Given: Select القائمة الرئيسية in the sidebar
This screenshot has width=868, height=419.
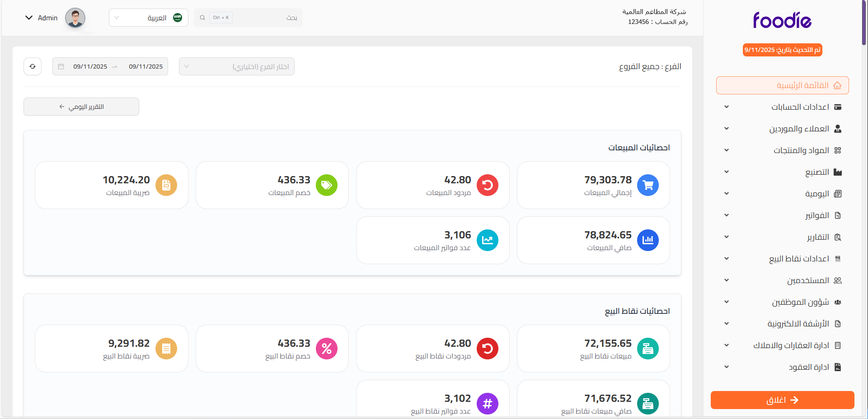Looking at the screenshot, I should [x=782, y=85].
